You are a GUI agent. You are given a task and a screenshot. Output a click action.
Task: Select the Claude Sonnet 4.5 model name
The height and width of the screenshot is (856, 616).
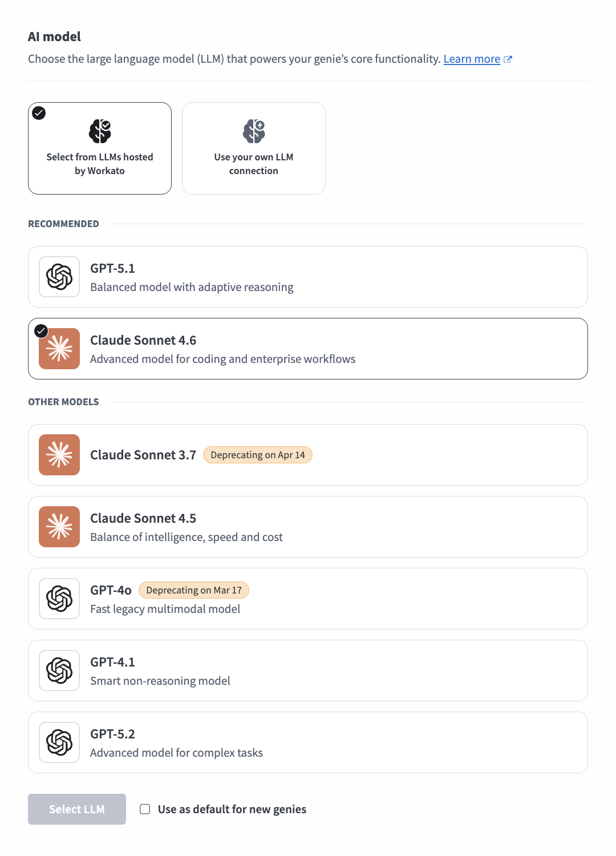tap(143, 518)
